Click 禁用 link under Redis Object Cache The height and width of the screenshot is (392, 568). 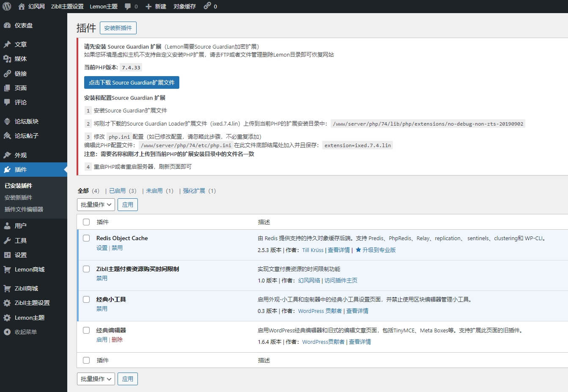(117, 248)
